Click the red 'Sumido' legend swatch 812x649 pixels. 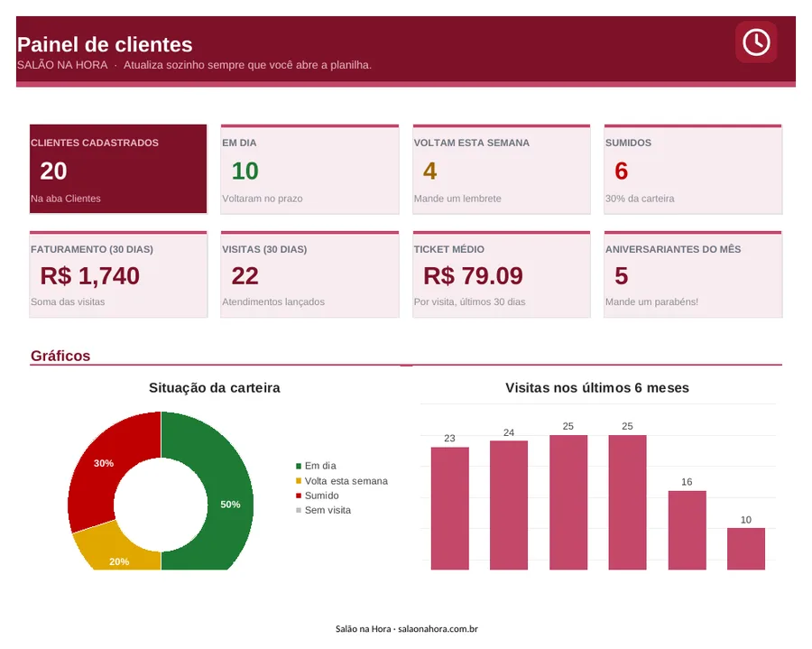[299, 496]
